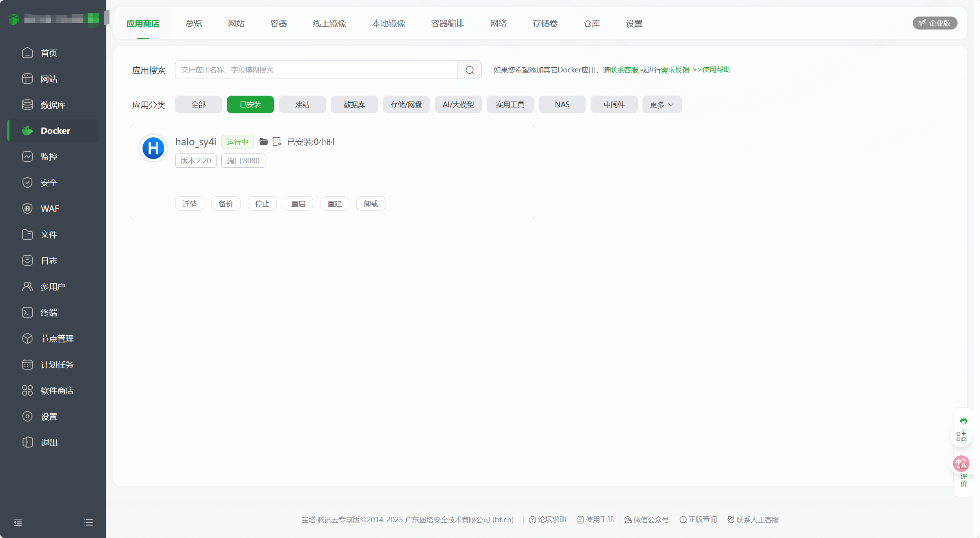
Task: Open the 终端 terminal from the sidebar
Action: tap(49, 312)
